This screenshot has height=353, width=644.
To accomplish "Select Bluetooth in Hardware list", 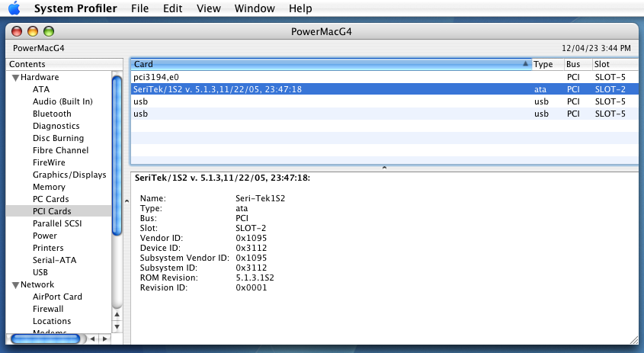I will point(52,114).
